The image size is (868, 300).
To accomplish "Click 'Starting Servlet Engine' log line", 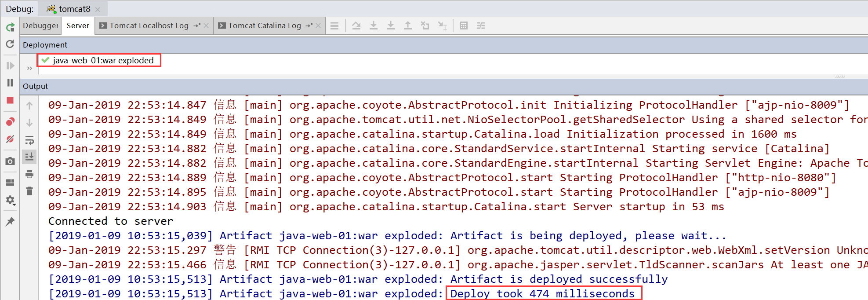I will (458, 163).
